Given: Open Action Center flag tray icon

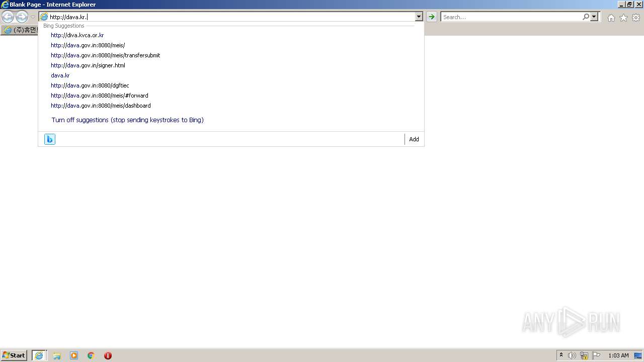Looking at the screenshot, I should [x=596, y=355].
